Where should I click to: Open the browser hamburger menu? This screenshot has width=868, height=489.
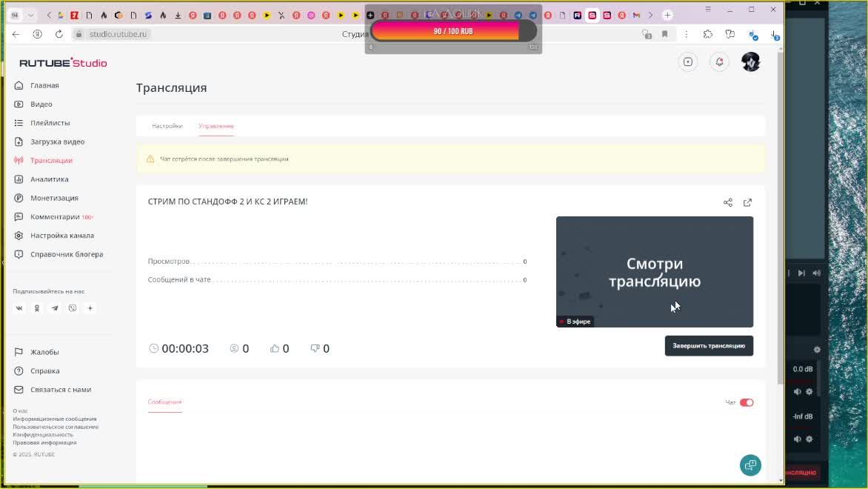click(707, 10)
